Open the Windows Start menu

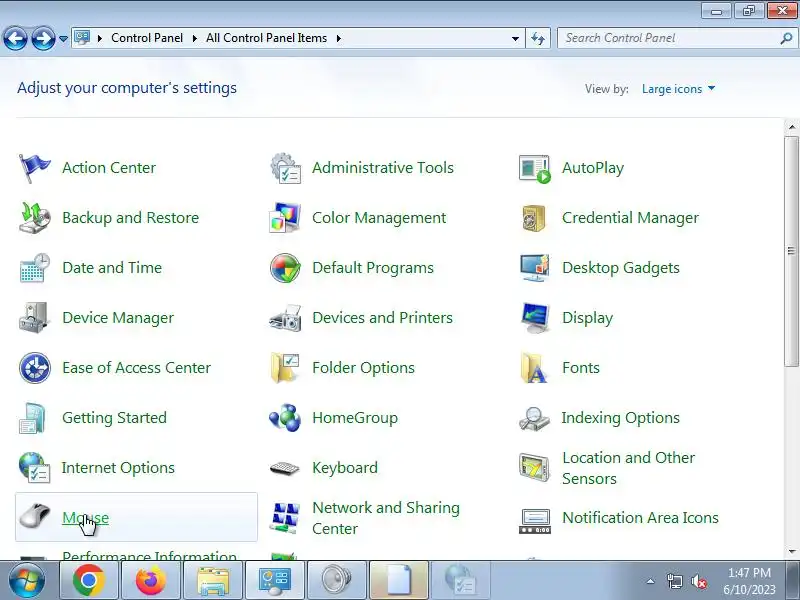click(27, 581)
